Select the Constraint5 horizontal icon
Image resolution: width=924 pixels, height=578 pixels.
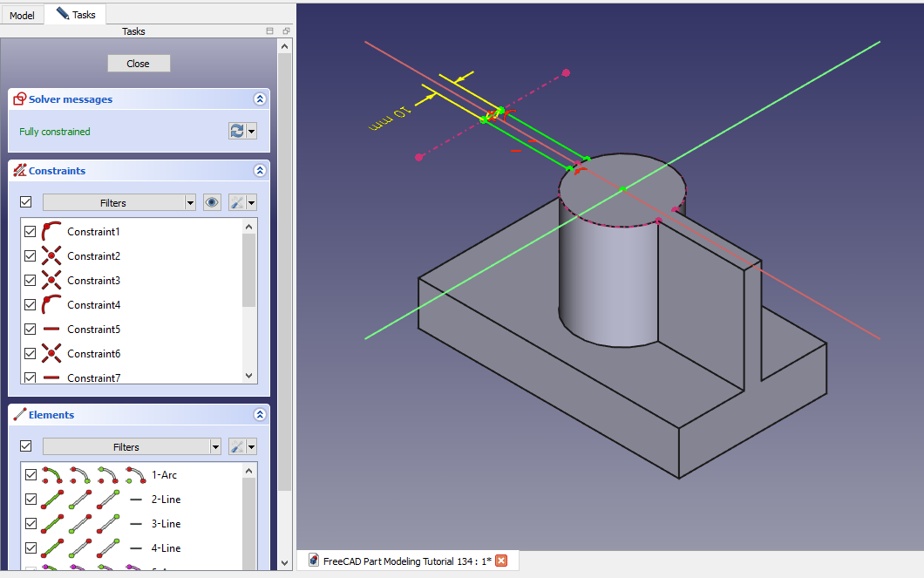[x=51, y=330]
